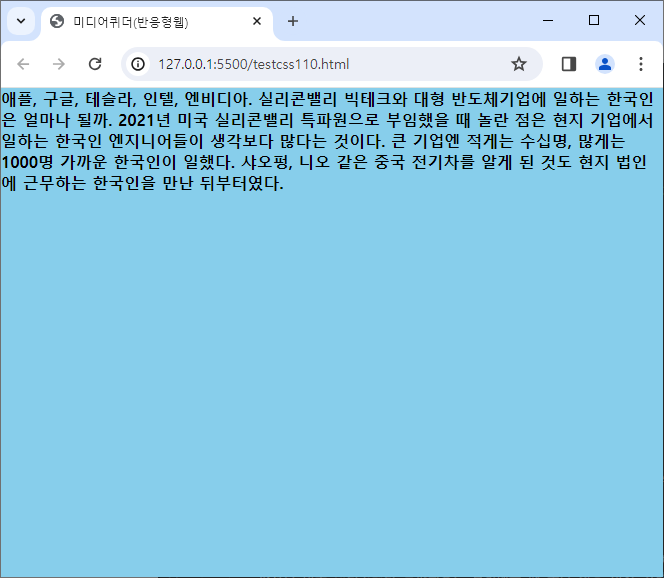This screenshot has height=578, width=664.
Task: Click the text '2021년 미국 실리콘밸리'
Action: coord(206,120)
